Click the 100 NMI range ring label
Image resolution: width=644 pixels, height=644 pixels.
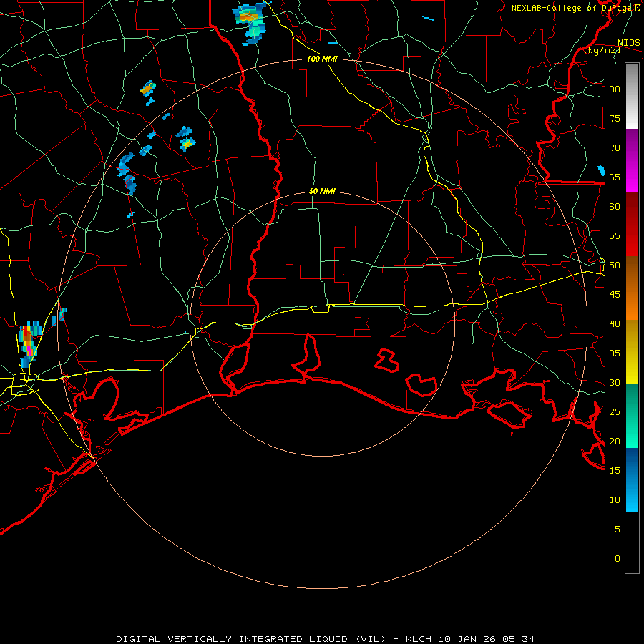[322, 59]
